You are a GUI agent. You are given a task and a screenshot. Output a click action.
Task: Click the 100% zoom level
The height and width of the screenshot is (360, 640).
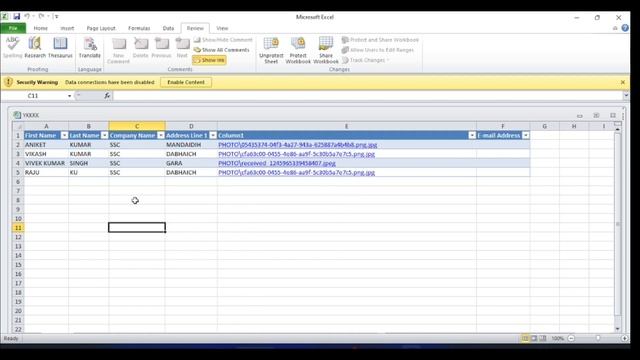coord(557,338)
